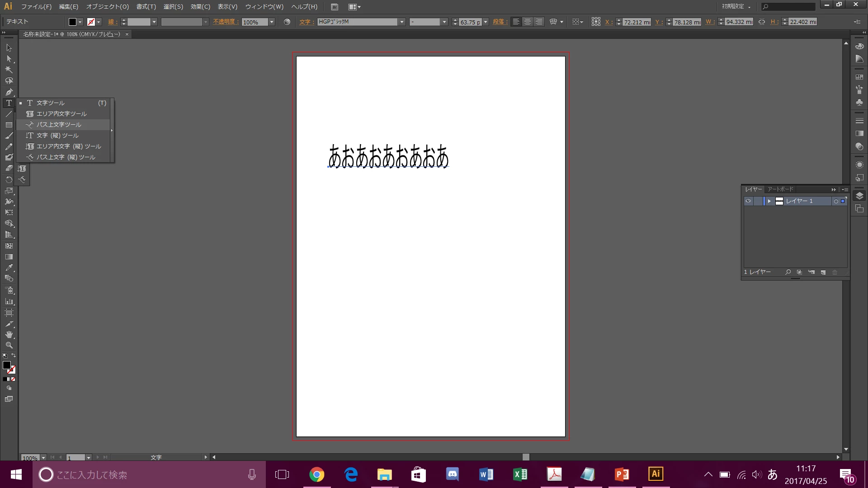
Task: Click the Direct Selection tool
Action: (9, 59)
